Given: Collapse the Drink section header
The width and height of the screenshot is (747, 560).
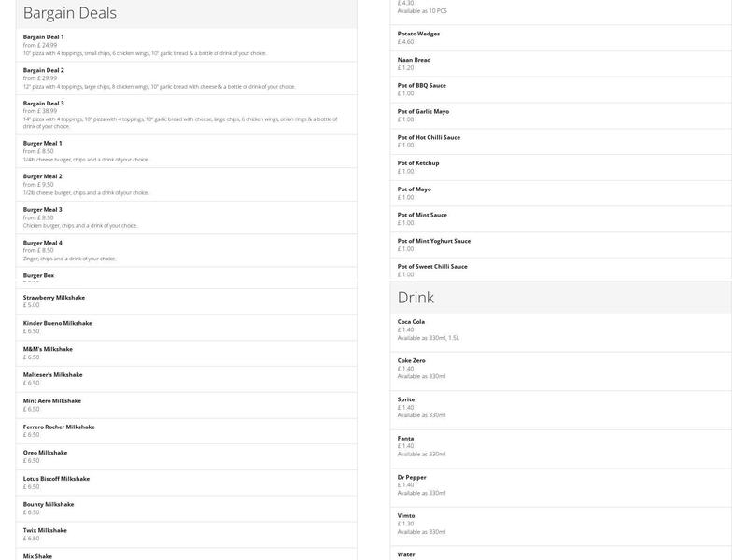Looking at the screenshot, I should [x=560, y=298].
